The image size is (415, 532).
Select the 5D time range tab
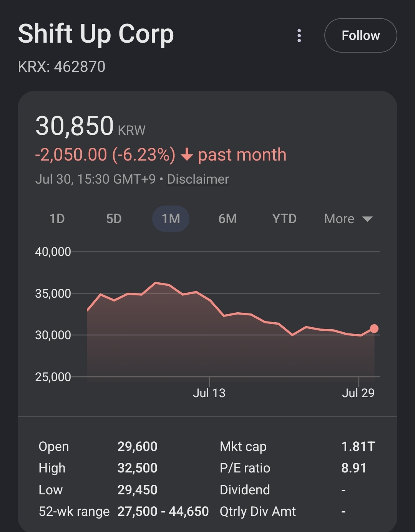pyautogui.click(x=114, y=219)
